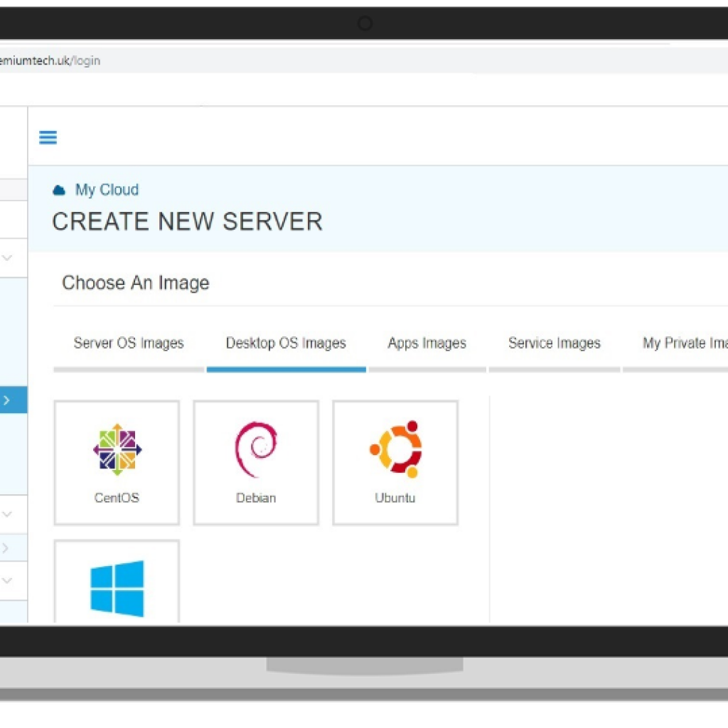The height and width of the screenshot is (728, 728).
Task: Select the Desktop OS Images tab
Action: (x=286, y=343)
